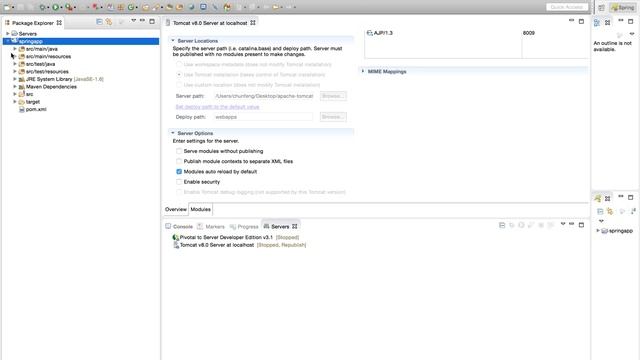Open the Spring perspective
The width and height of the screenshot is (640, 360).
623,7
